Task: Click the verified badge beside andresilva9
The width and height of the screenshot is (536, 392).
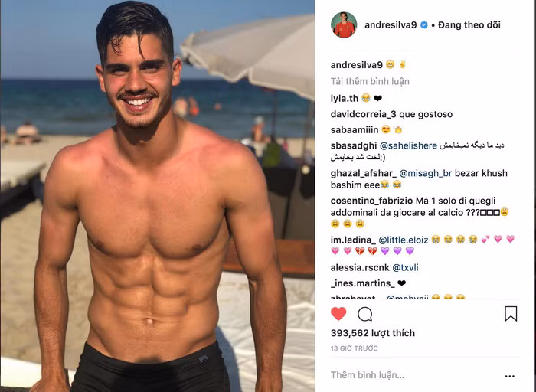Action: [424, 25]
